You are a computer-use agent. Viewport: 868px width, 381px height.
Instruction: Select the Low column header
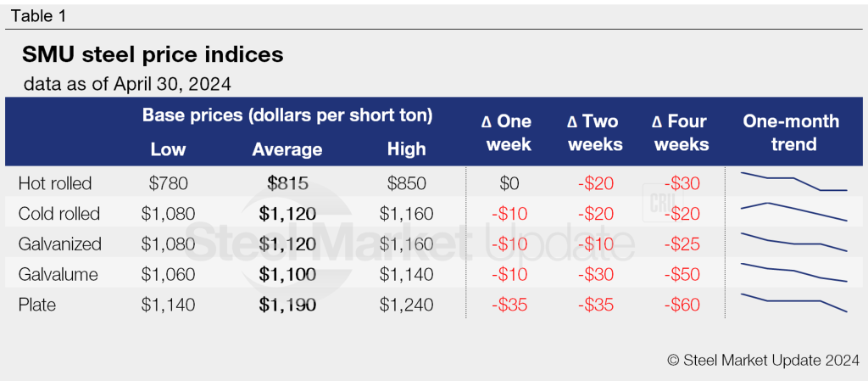point(168,149)
